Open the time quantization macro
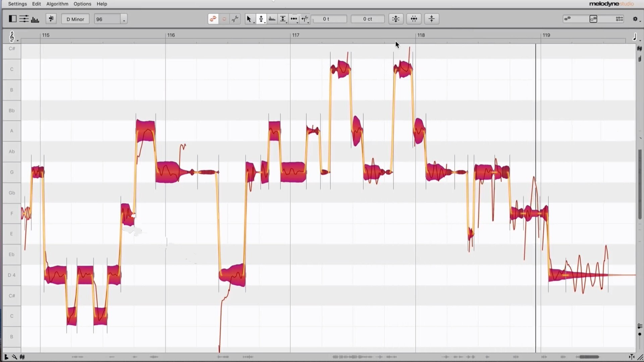Screen dimensions: 644x362 pyautogui.click(x=414, y=19)
